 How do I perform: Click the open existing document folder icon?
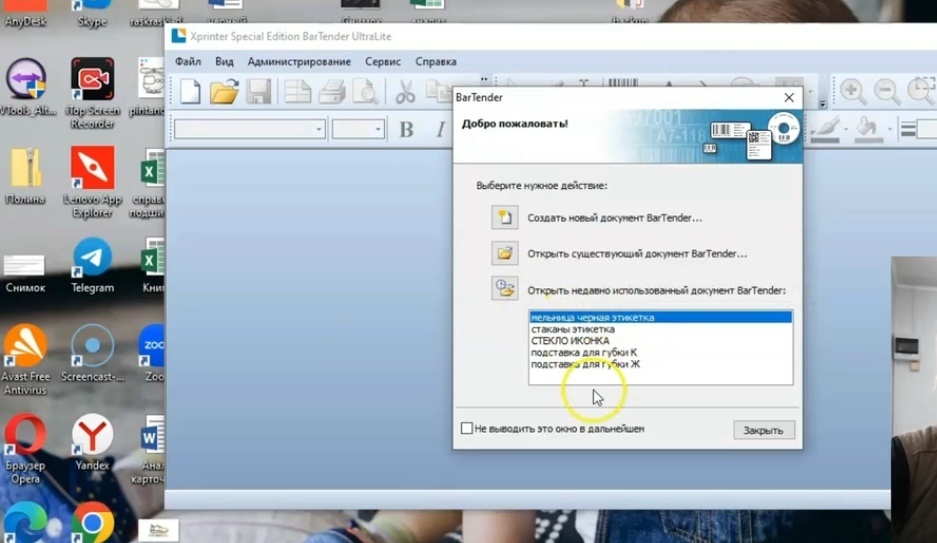pyautogui.click(x=505, y=253)
